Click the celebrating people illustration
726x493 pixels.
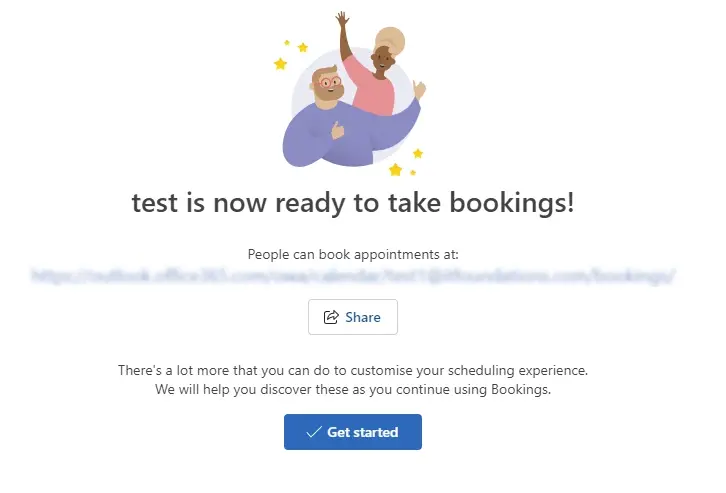(350, 95)
